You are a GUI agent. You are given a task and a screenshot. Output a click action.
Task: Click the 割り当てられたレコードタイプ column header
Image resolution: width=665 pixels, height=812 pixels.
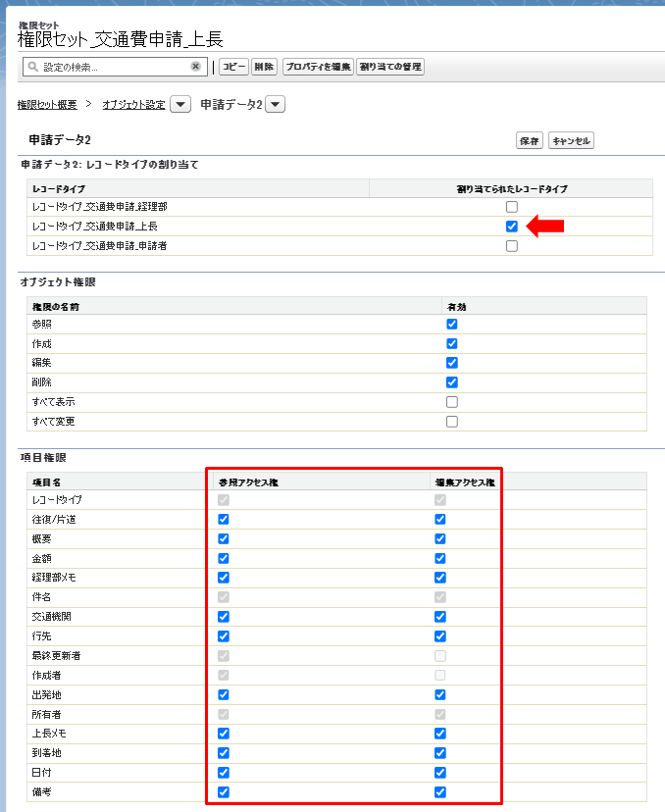click(512, 189)
